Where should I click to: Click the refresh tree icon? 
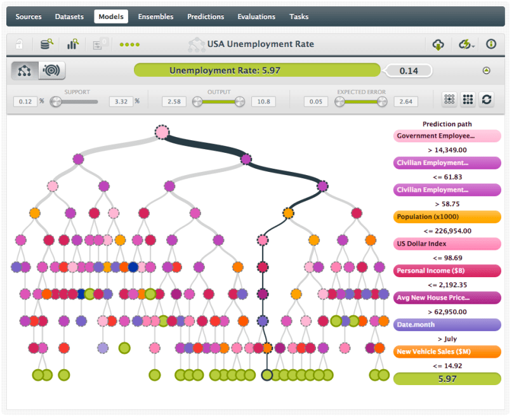[x=487, y=100]
